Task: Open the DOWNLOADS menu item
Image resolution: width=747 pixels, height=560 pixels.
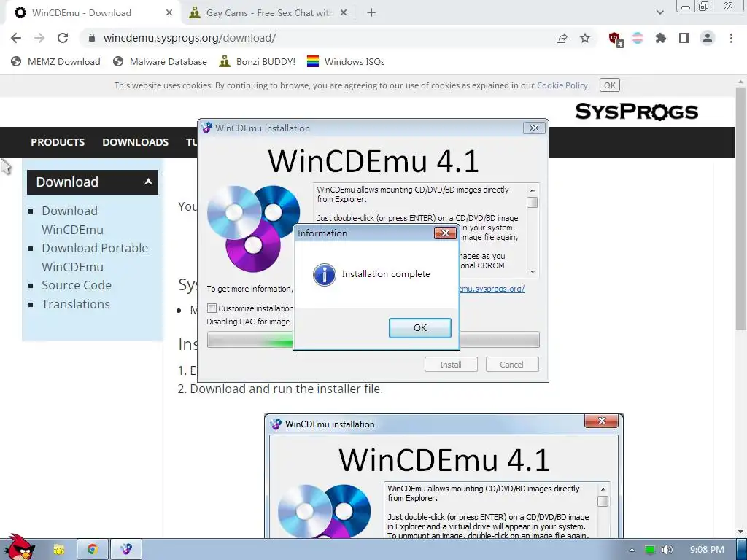Action: click(135, 142)
